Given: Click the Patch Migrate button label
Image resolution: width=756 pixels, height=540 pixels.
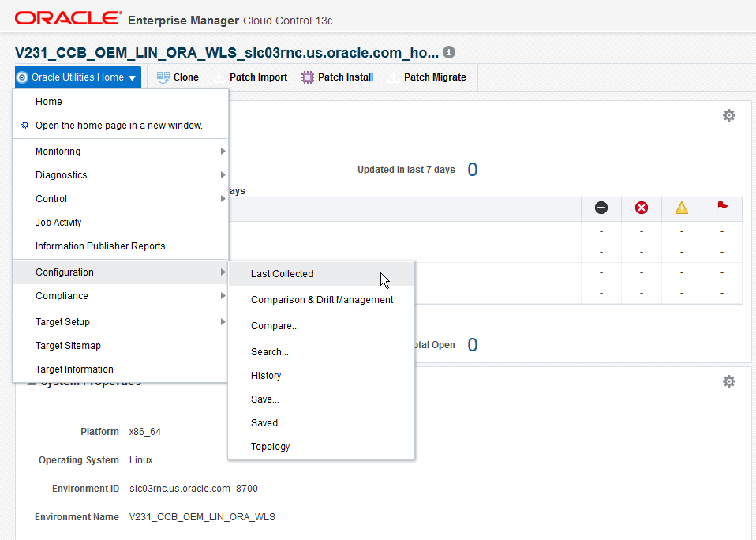Looking at the screenshot, I should pos(435,77).
